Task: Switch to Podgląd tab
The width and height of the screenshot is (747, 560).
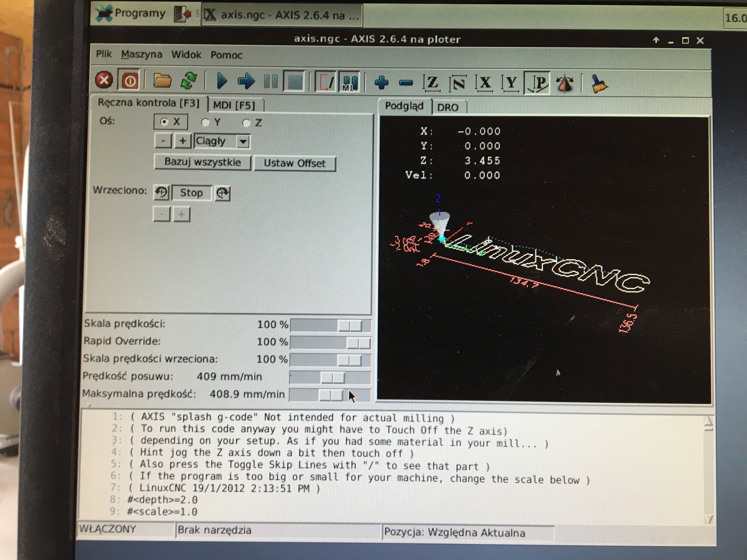Action: (404, 106)
